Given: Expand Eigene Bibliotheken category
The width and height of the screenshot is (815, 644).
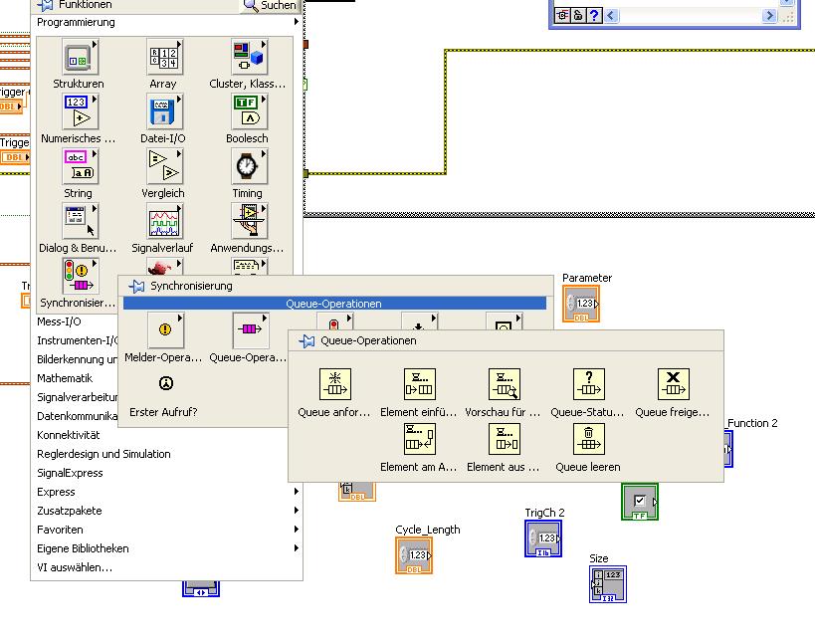Looking at the screenshot, I should (167, 548).
